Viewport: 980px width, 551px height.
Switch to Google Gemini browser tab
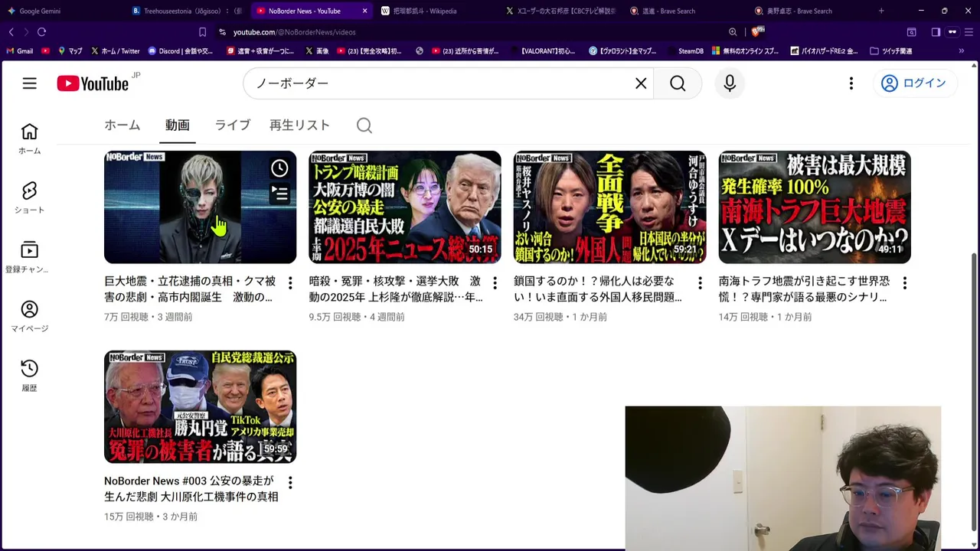[x=61, y=11]
